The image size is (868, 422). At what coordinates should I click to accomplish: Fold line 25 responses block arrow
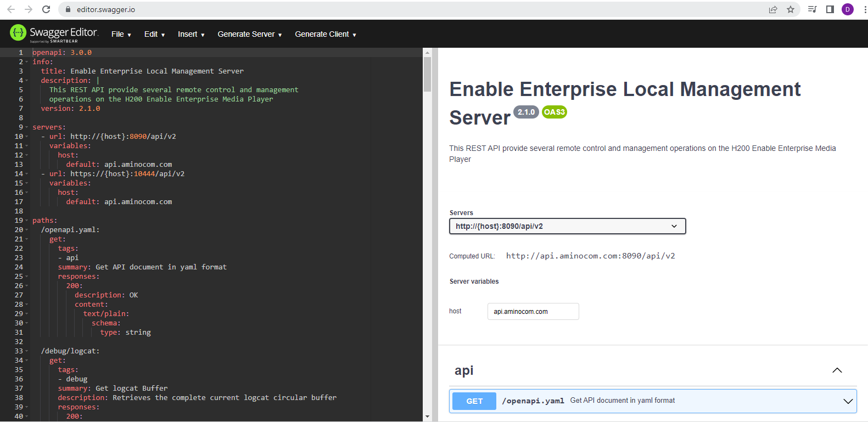(26, 277)
